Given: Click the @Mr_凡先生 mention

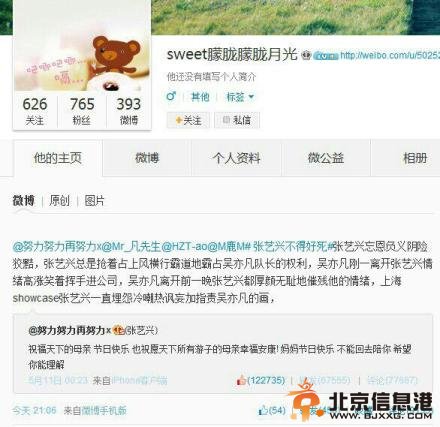Looking at the screenshot, I should [131, 246].
